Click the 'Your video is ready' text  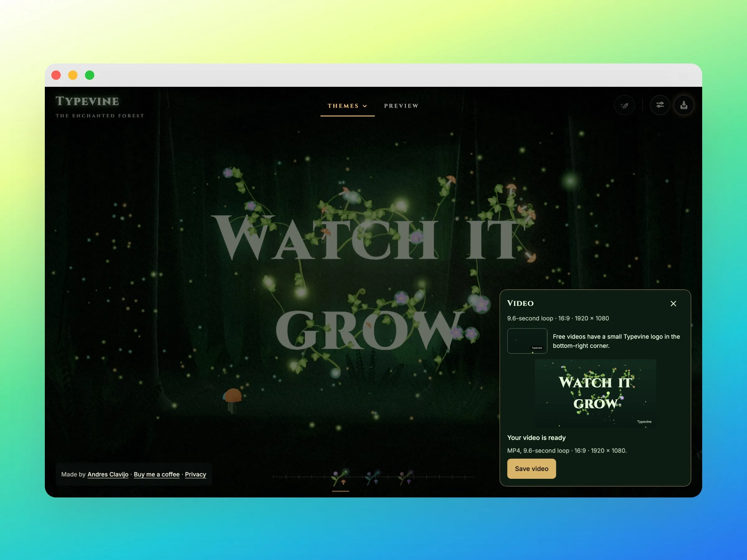pyautogui.click(x=536, y=437)
